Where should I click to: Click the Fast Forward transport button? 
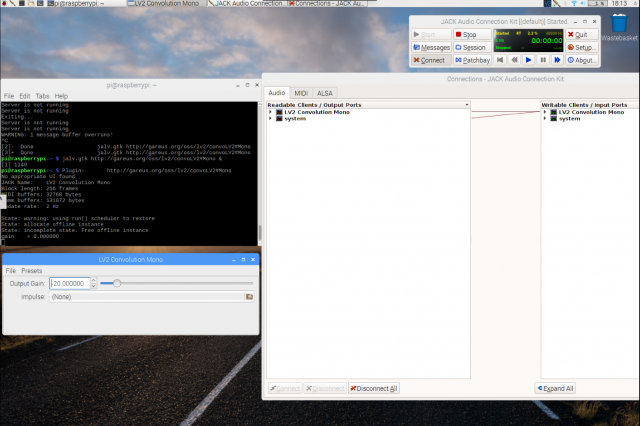click(x=557, y=60)
